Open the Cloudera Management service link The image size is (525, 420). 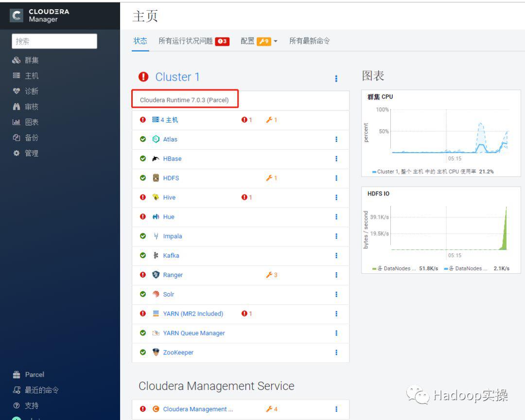click(x=198, y=409)
